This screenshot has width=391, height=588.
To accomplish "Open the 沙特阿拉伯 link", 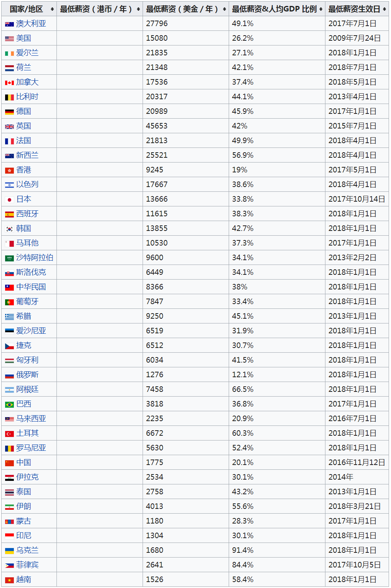I will pos(35,257).
